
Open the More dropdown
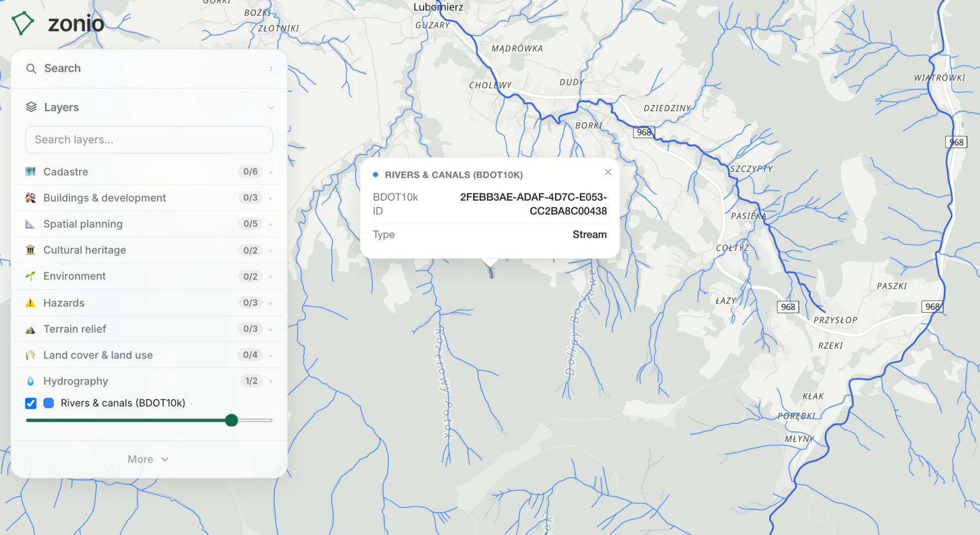[149, 459]
